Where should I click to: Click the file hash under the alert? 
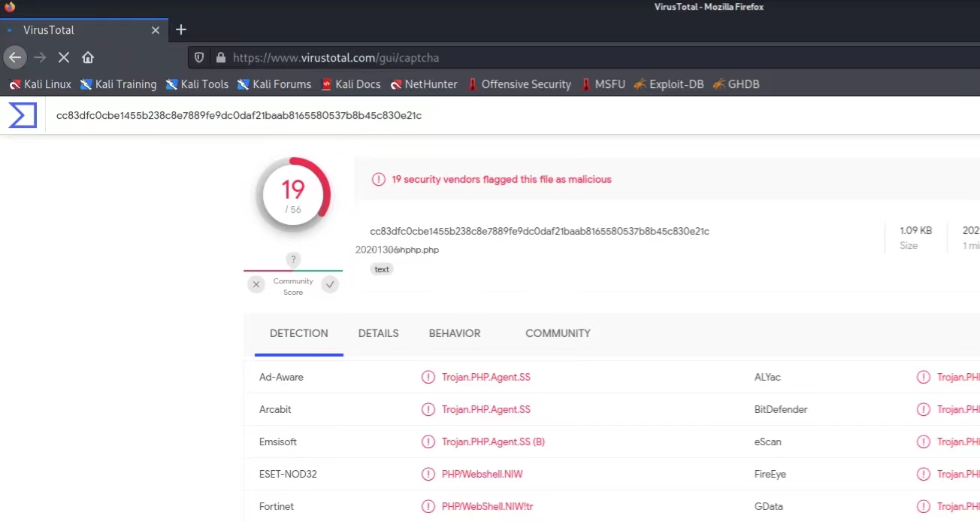(x=540, y=231)
